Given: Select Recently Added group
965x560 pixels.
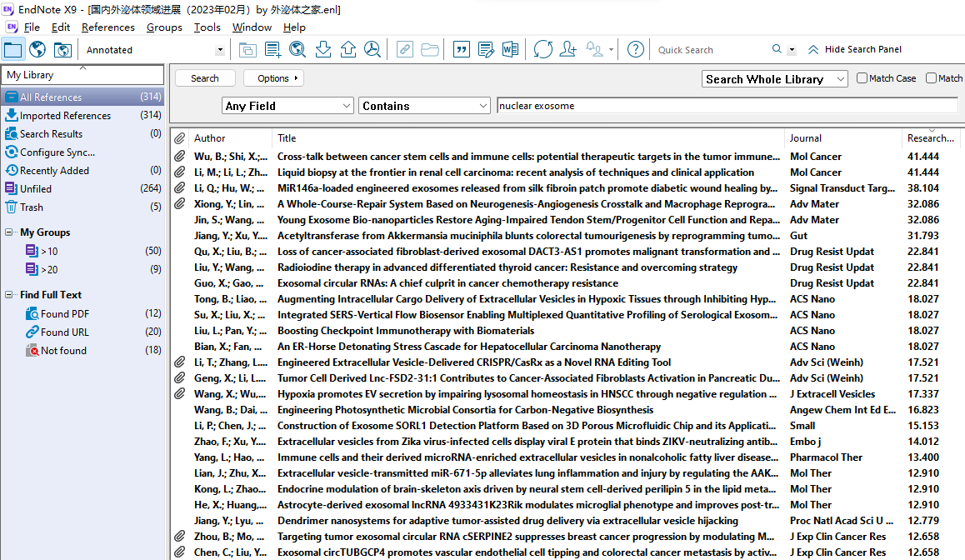Looking at the screenshot, I should click(x=82, y=171).
